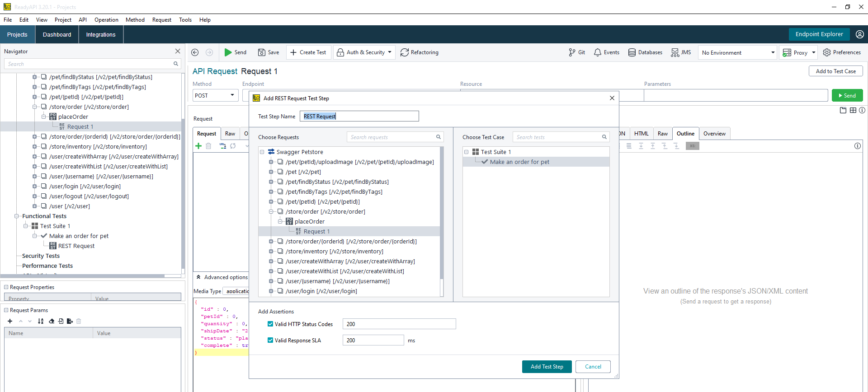Click the search icon in Choose Requests
This screenshot has width=868, height=392.
tap(438, 137)
